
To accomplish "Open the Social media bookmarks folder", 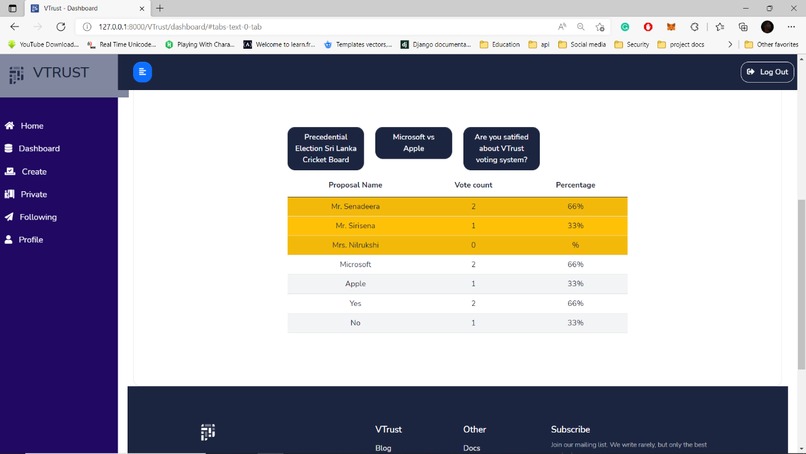I will coord(582,45).
